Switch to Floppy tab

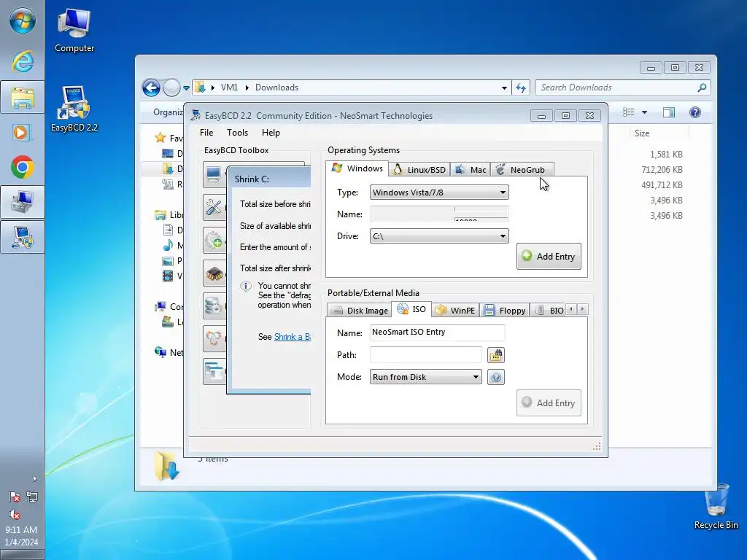pyautogui.click(x=505, y=311)
